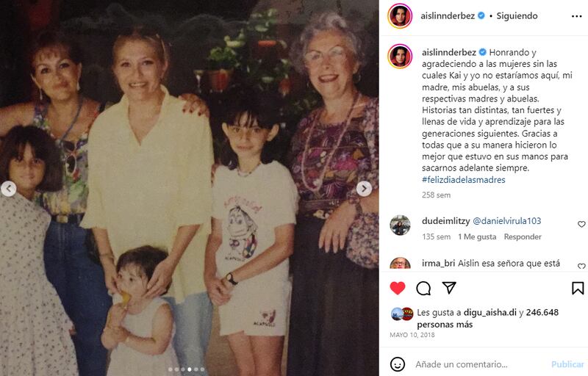The image size is (588, 376).
Task: Go to the next photo with right arrow
Action: click(364, 189)
